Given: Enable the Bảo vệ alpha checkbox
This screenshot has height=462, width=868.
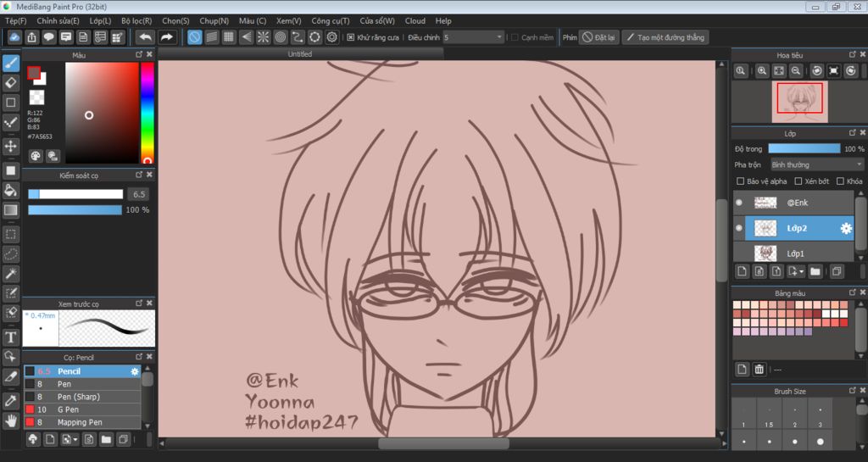Looking at the screenshot, I should [x=740, y=181].
